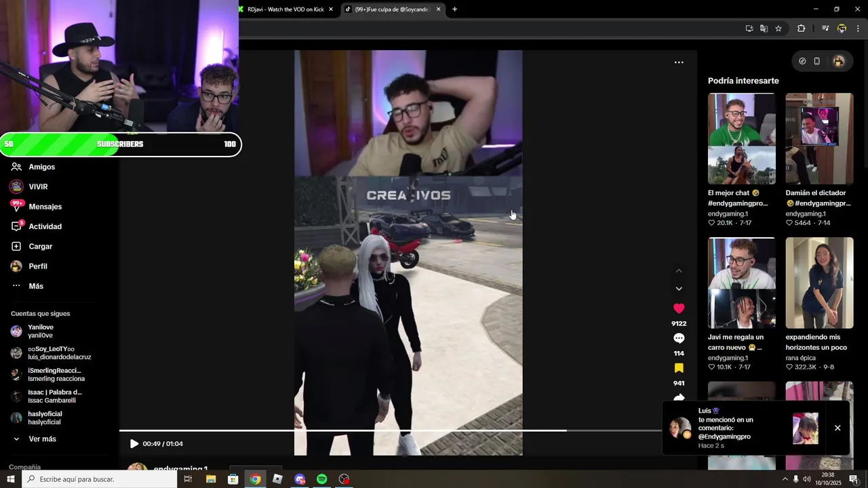Click the Podría interesarte heading

tap(743, 81)
